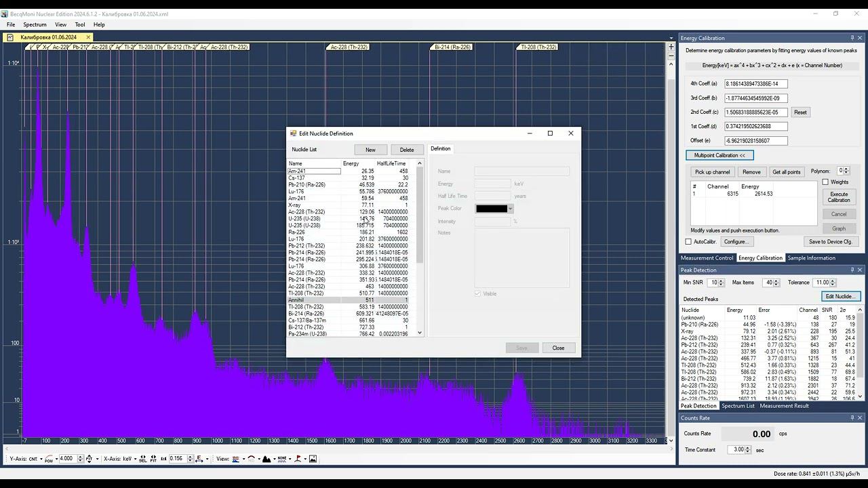Open the energy E icon dropdown arrow
The image size is (868, 488).
tap(207, 459)
